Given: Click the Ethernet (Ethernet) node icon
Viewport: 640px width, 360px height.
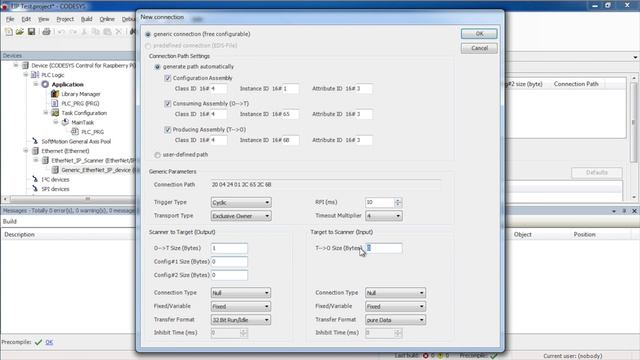Looking at the screenshot, I should (35, 151).
